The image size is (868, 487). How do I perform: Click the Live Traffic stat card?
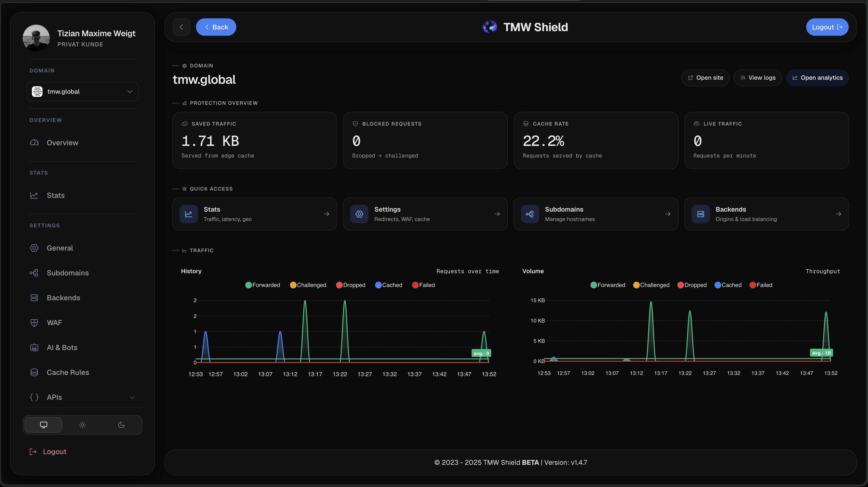767,140
